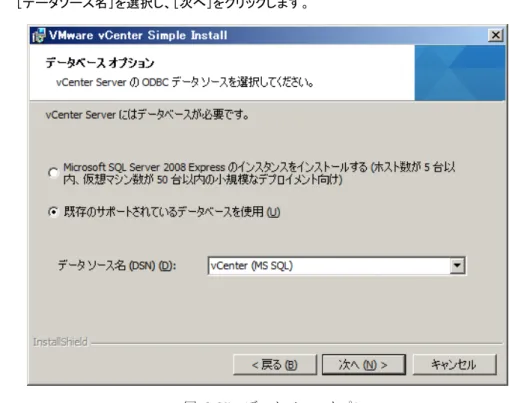Click the ODBC data source instruction text
This screenshot has width=509, height=403.
pos(185,82)
